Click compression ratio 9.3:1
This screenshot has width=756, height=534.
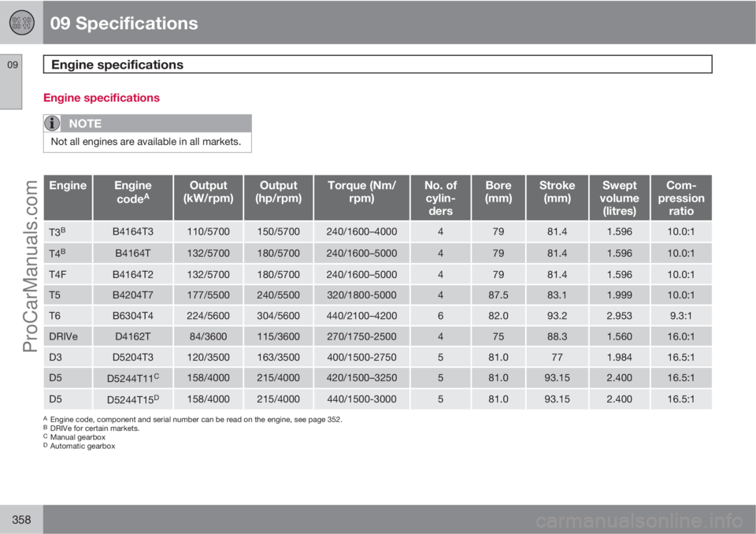pos(681,316)
